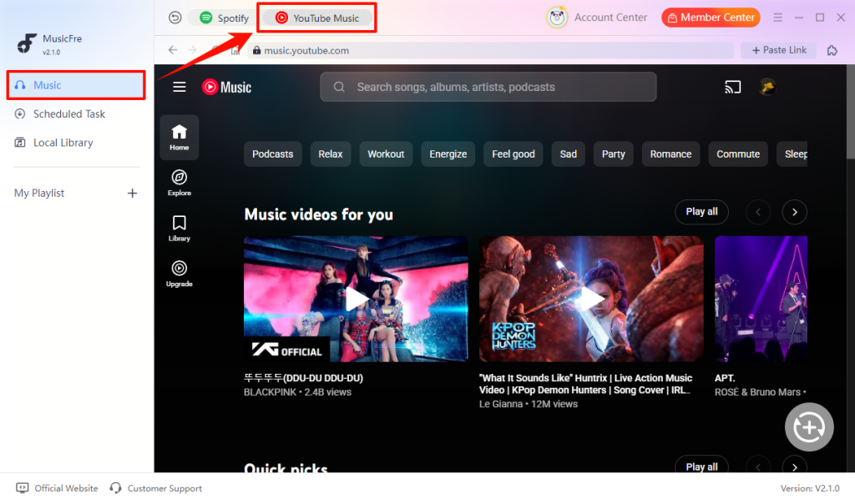Screen dimensions: 855x504
Task: Click the DDU-DU DDU-DU song title
Action: (303, 378)
